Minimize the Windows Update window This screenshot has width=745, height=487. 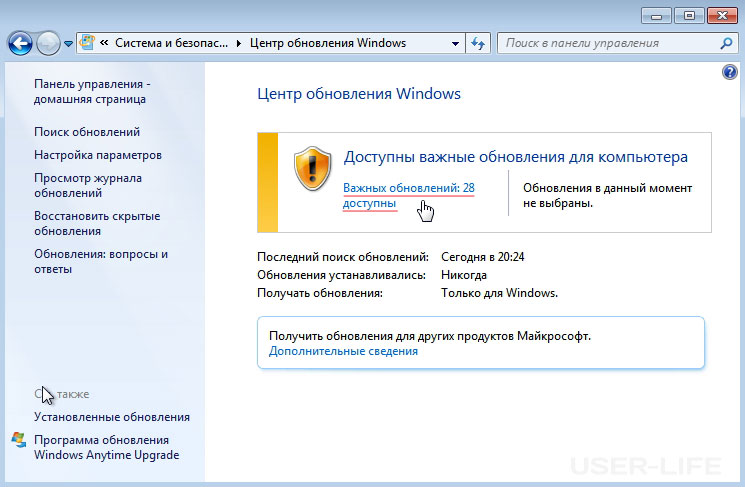point(656,16)
